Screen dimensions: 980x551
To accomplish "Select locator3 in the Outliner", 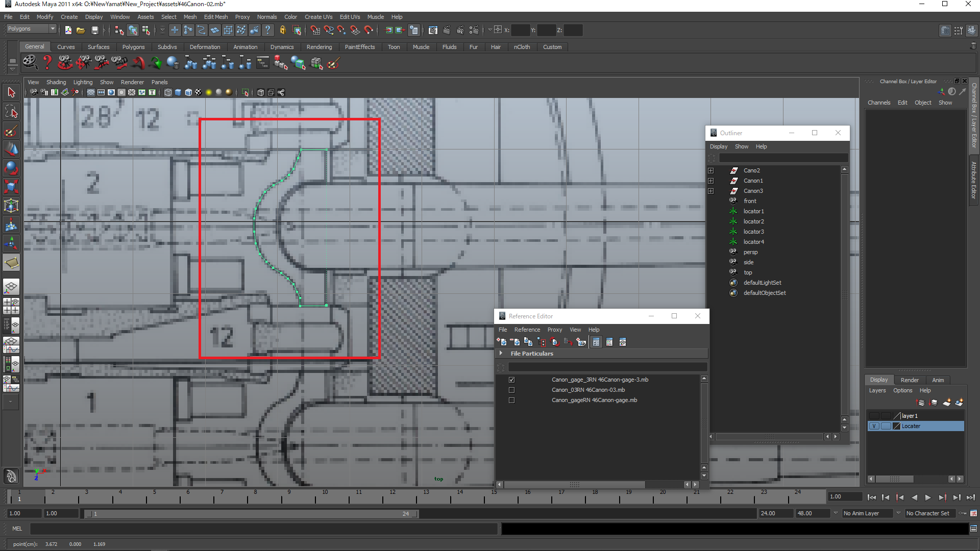I will 753,232.
